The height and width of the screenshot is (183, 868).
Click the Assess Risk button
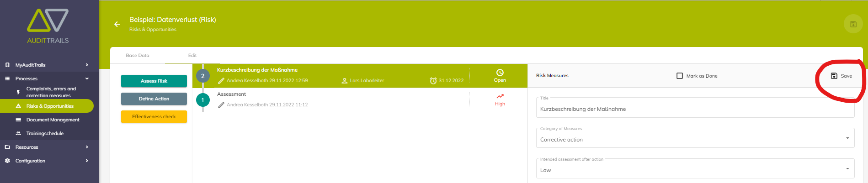(154, 81)
